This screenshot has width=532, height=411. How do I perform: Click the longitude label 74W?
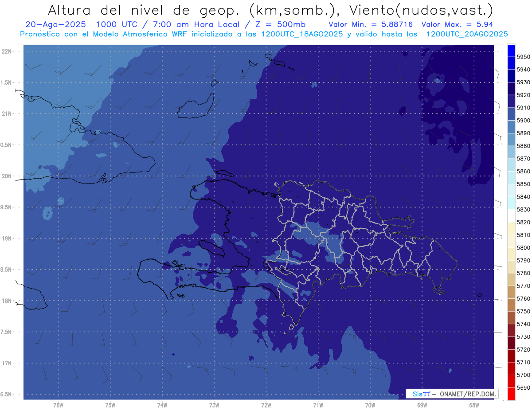pyautogui.click(x=162, y=405)
